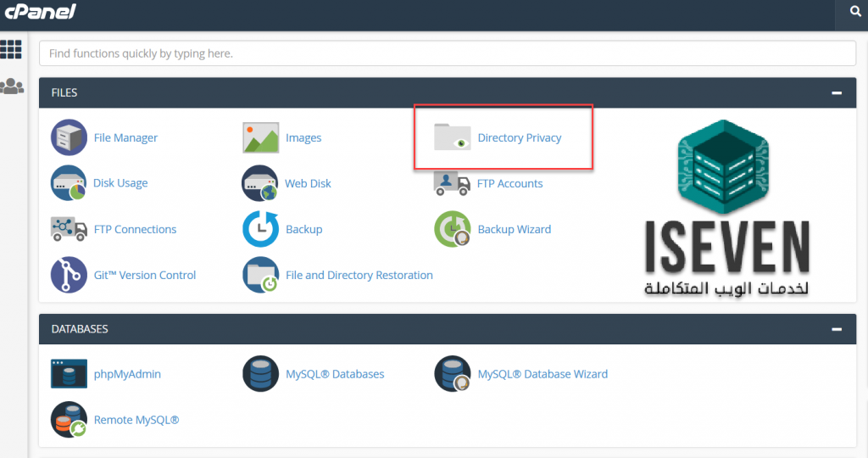The height and width of the screenshot is (458, 868).
Task: Open the Remote MySQL icon
Action: [69, 420]
